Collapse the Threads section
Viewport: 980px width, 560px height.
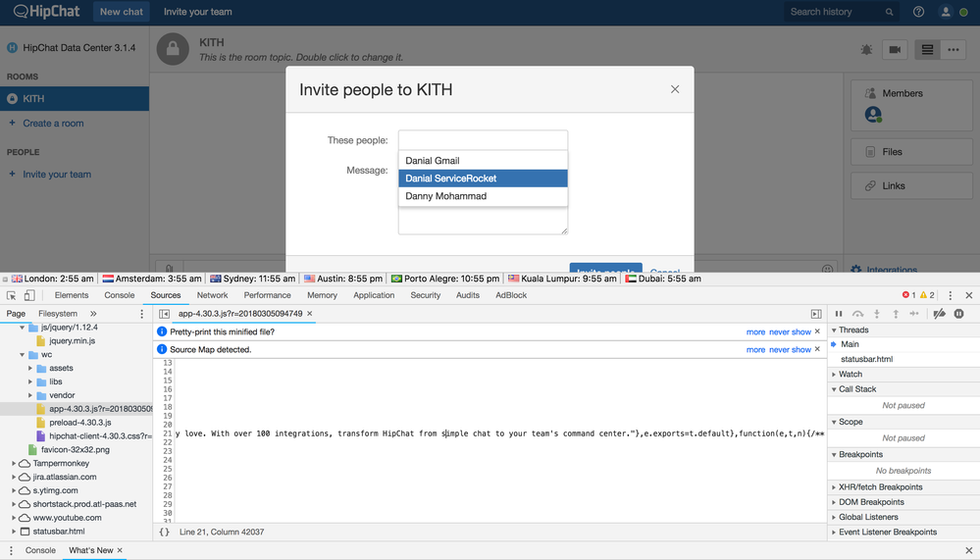tap(834, 330)
